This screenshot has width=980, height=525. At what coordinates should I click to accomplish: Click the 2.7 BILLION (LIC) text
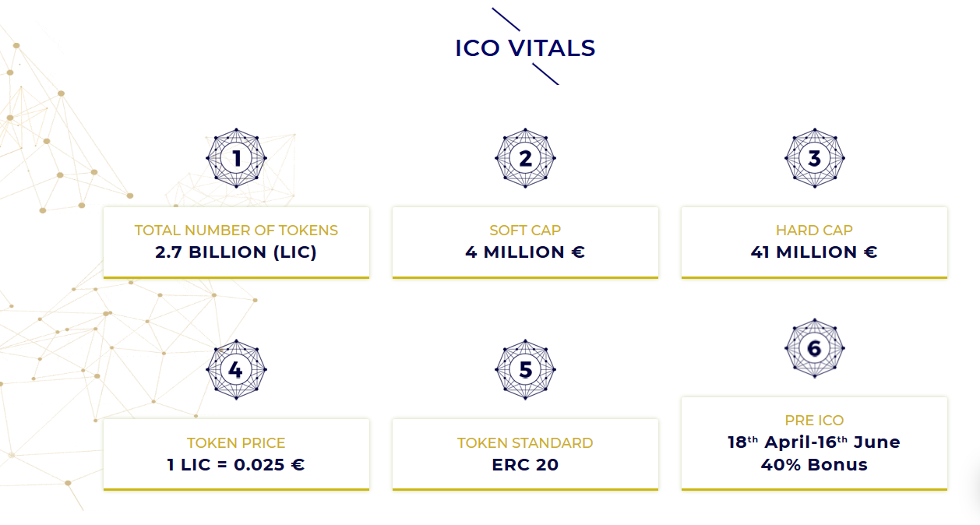click(236, 252)
